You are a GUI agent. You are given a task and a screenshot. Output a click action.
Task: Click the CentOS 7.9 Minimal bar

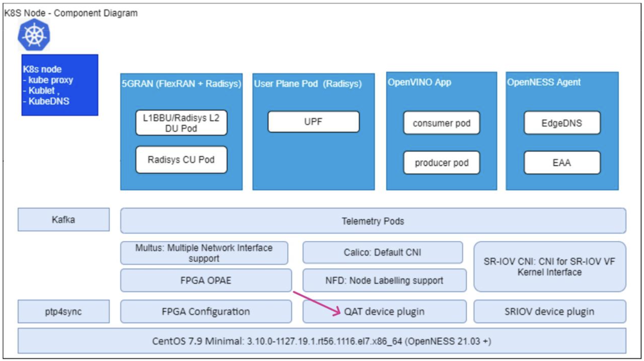pyautogui.click(x=321, y=341)
